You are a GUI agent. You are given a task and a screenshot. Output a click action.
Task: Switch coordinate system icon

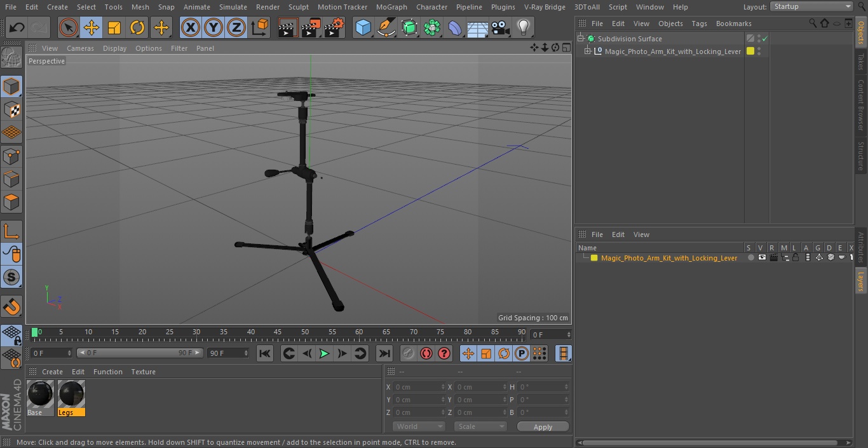[260, 27]
